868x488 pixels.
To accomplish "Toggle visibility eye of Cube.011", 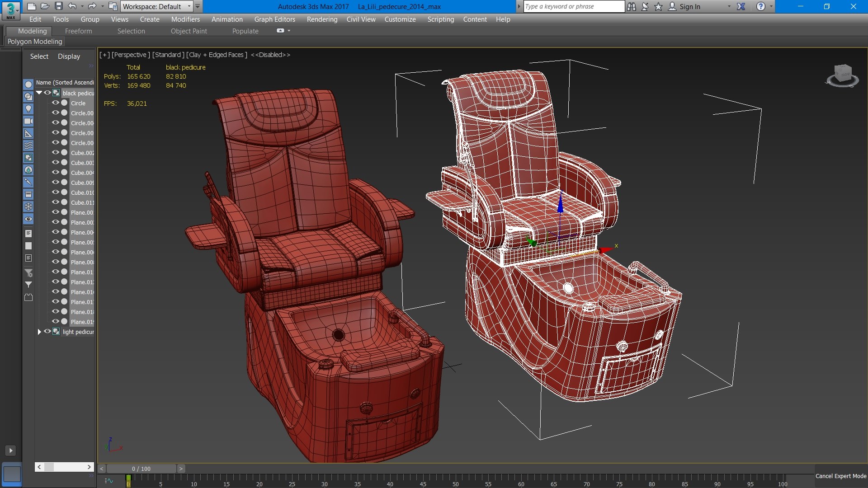I will coord(56,202).
